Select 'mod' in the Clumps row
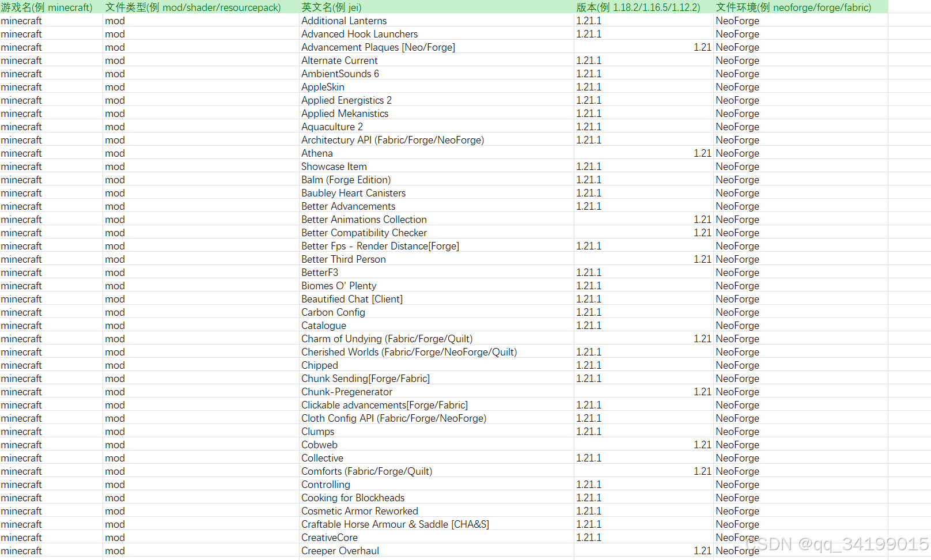The height and width of the screenshot is (560, 931). click(201, 432)
